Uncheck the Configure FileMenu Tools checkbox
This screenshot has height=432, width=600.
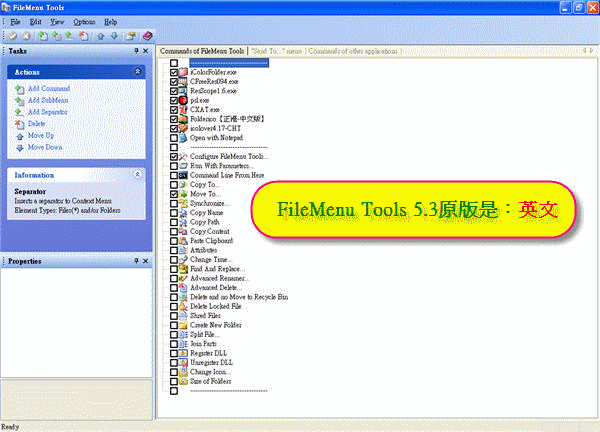pyautogui.click(x=174, y=157)
